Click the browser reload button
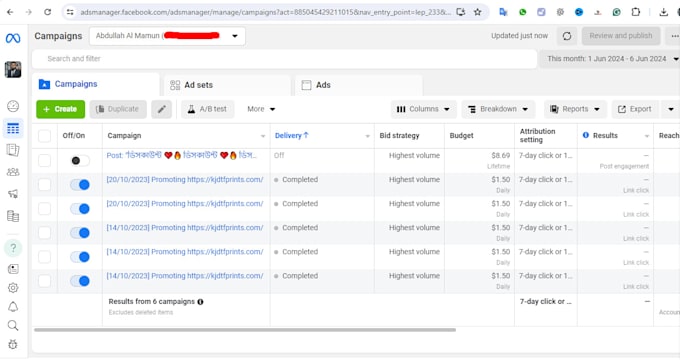This screenshot has height=360, width=680. tap(48, 12)
